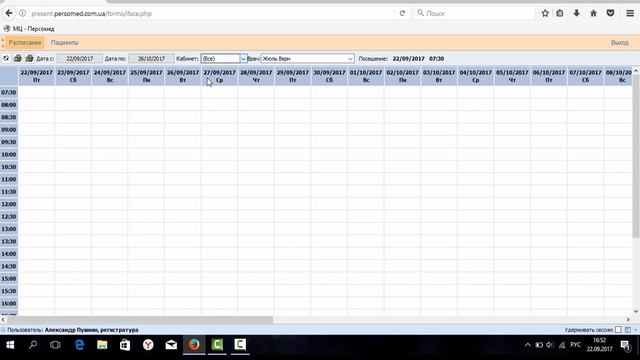
Task: Click the 12:00 time row label
Action: tap(9, 204)
